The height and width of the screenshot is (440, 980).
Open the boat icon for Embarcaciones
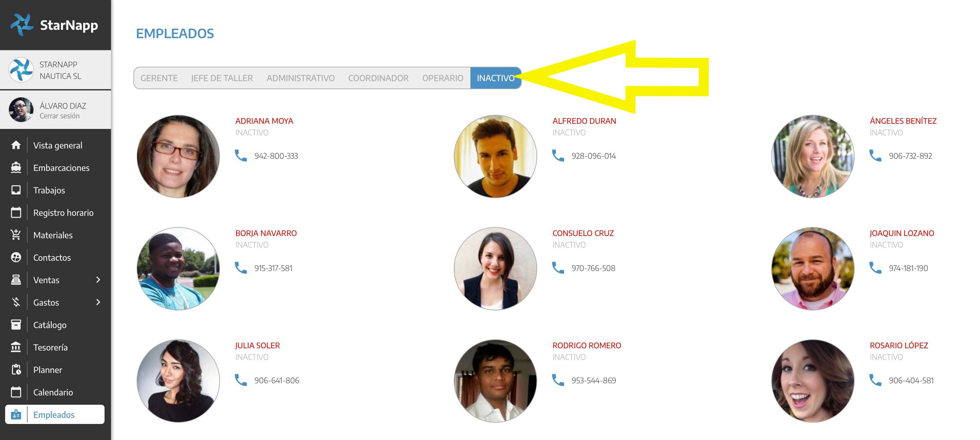(x=16, y=168)
